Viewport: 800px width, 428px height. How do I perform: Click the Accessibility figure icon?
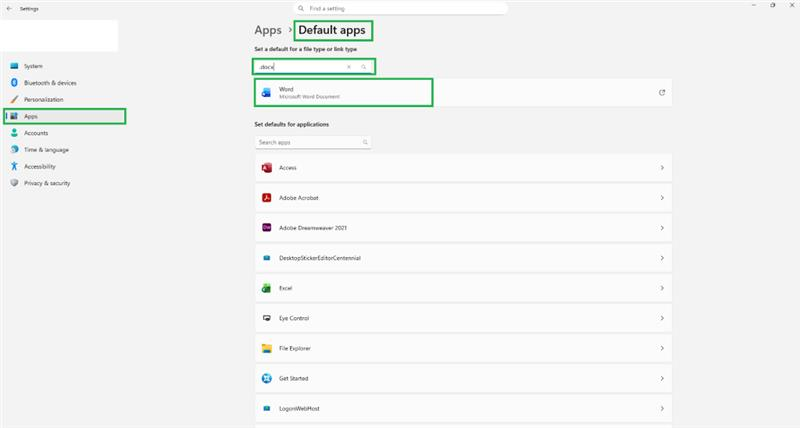(x=14, y=166)
